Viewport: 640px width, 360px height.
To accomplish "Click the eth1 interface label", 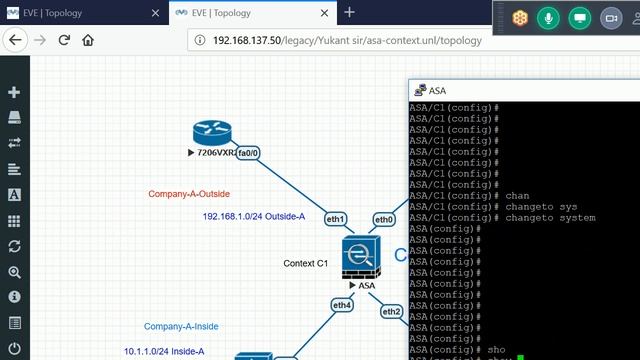I will pos(336,219).
